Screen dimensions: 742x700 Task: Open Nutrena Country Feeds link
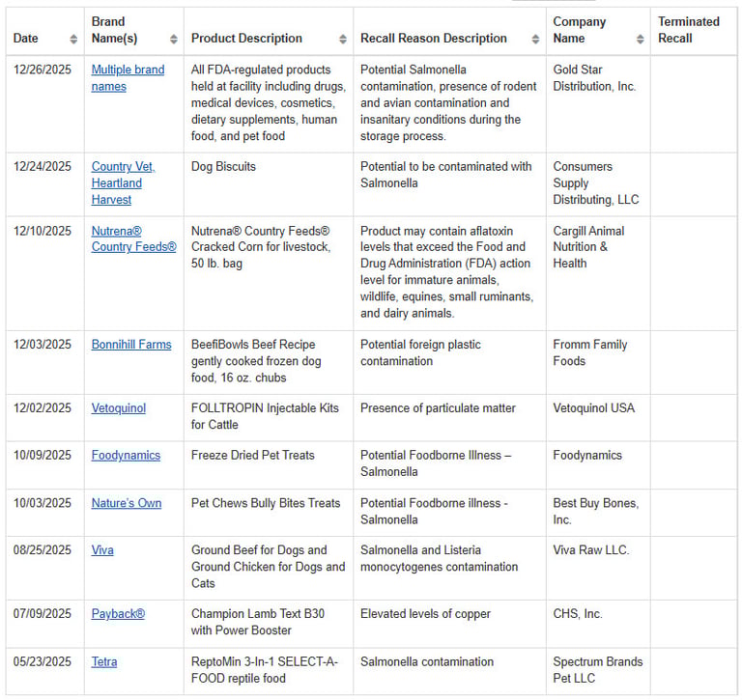(x=133, y=238)
